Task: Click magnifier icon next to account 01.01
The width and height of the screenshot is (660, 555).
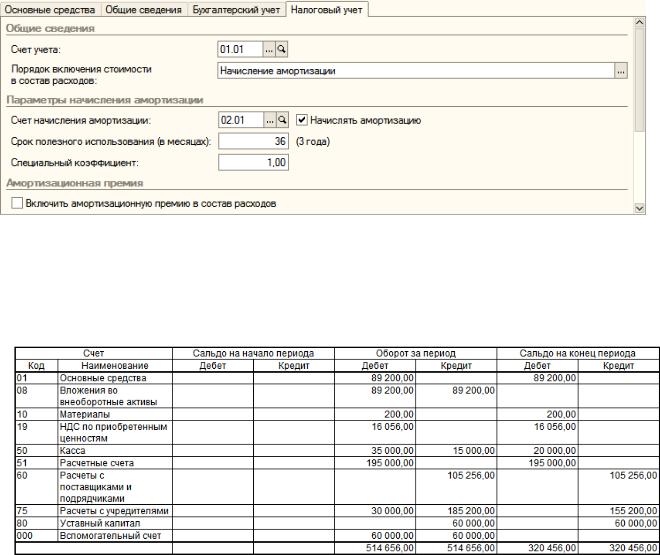Action: click(282, 49)
